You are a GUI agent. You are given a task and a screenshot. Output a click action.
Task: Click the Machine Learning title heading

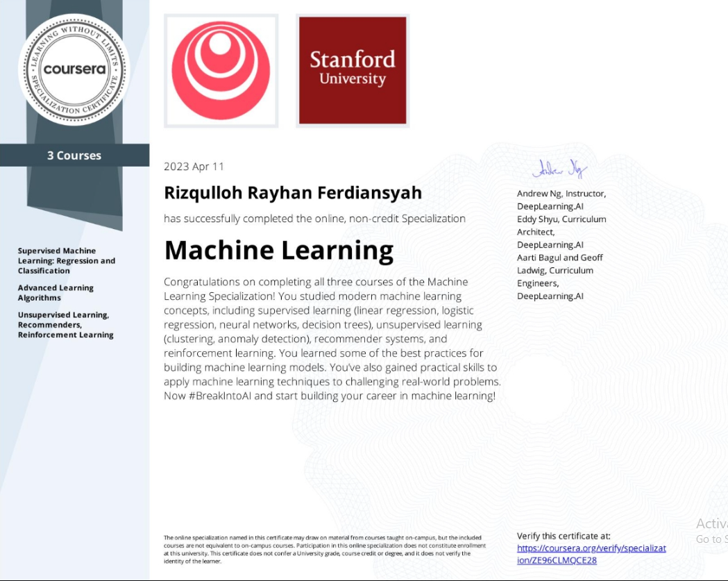278,250
